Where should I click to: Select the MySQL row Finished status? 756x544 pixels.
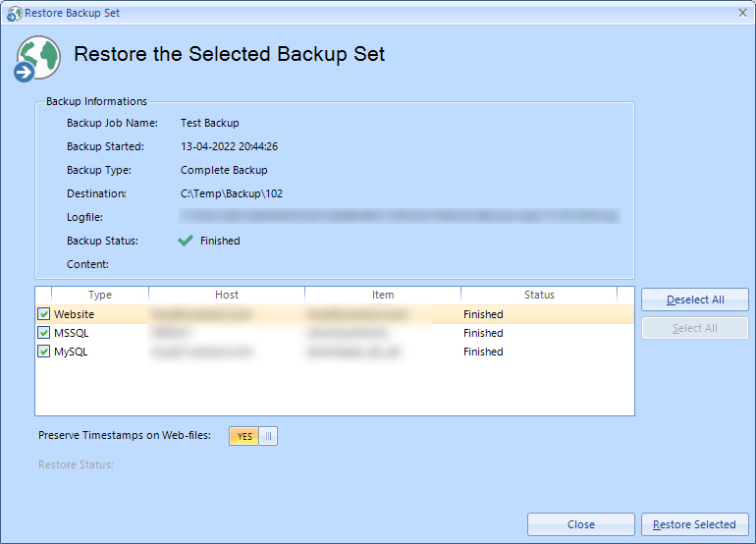(483, 352)
